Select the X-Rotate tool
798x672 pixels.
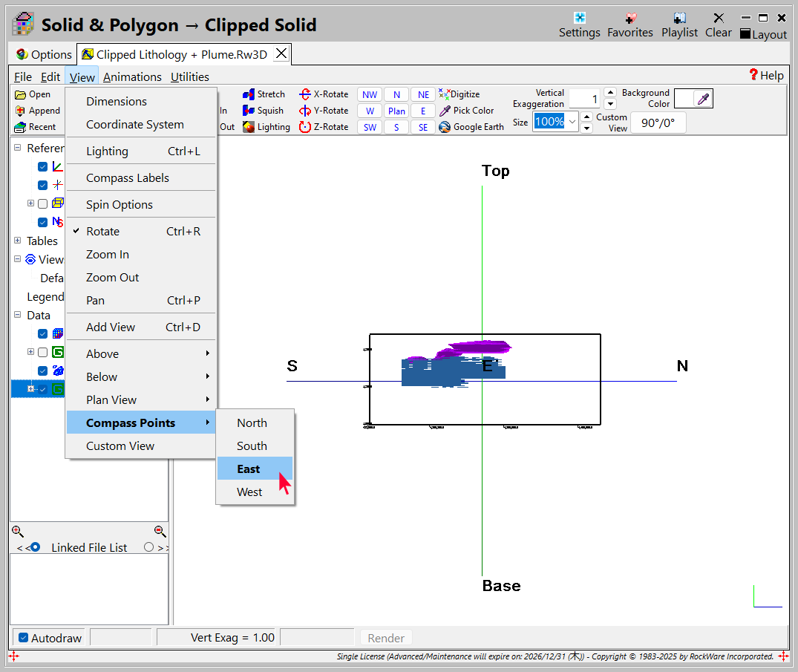pyautogui.click(x=305, y=94)
